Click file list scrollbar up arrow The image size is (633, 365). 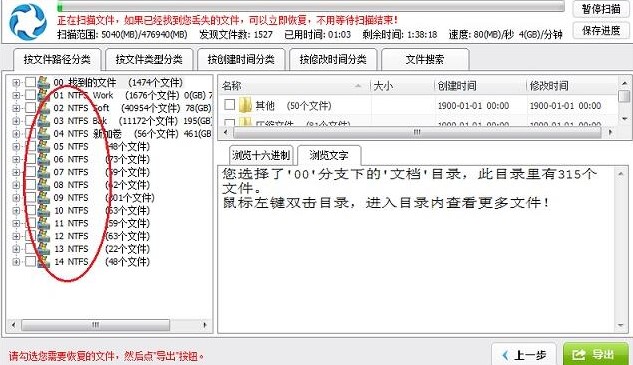click(x=625, y=83)
